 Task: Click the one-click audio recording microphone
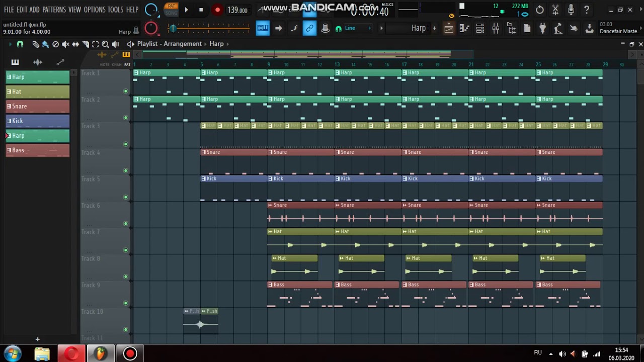[571, 10]
